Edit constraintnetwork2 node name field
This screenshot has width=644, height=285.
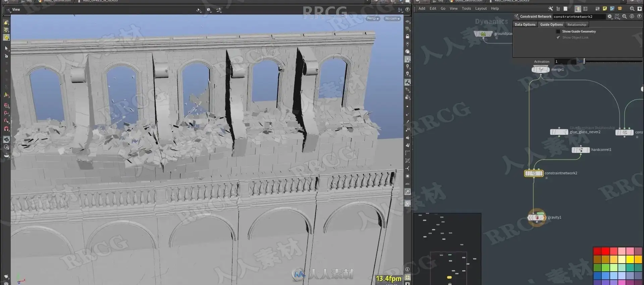tap(579, 16)
